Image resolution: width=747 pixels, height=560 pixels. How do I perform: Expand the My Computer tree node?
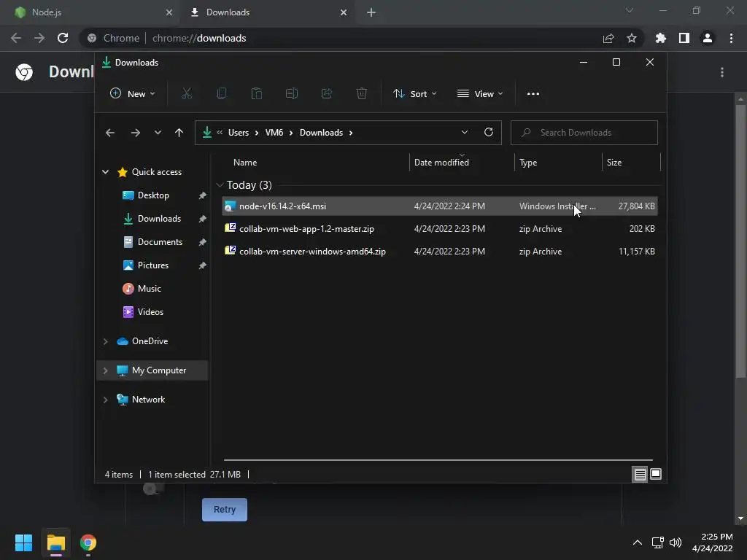pyautogui.click(x=105, y=370)
